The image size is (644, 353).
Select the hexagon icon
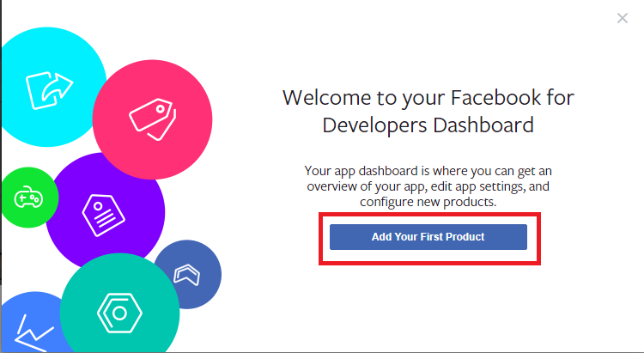(120, 313)
